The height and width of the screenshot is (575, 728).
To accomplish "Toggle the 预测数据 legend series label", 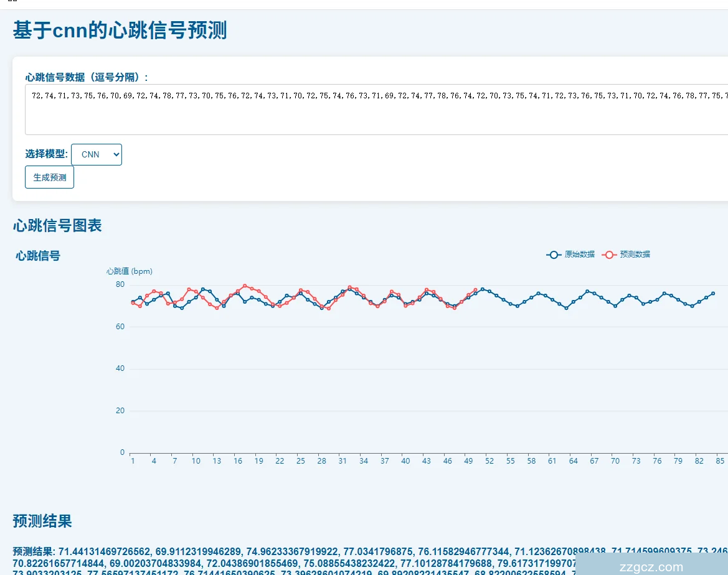I will (x=635, y=255).
